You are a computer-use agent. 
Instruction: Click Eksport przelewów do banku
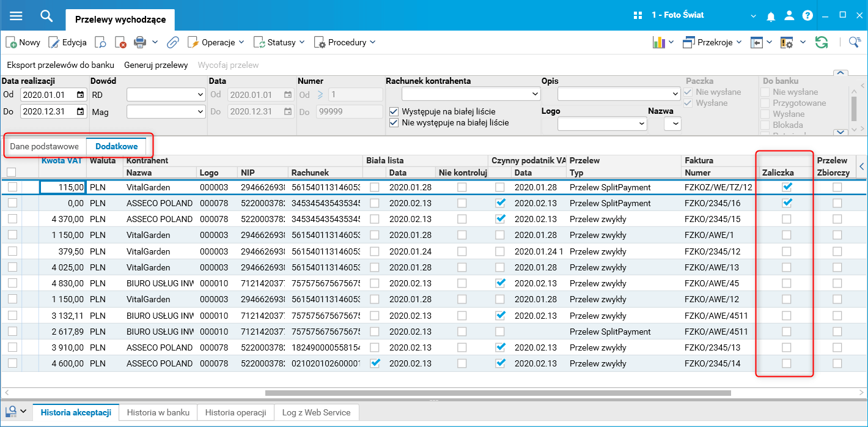(x=61, y=65)
